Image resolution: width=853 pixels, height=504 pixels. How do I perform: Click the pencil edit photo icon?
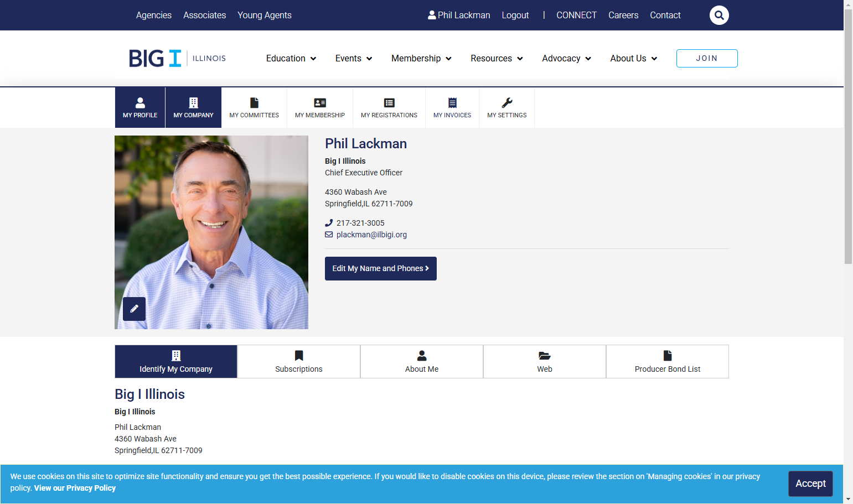point(134,309)
